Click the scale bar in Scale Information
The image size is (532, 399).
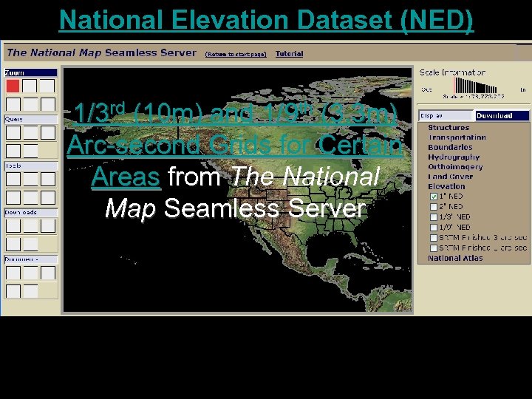(475, 86)
